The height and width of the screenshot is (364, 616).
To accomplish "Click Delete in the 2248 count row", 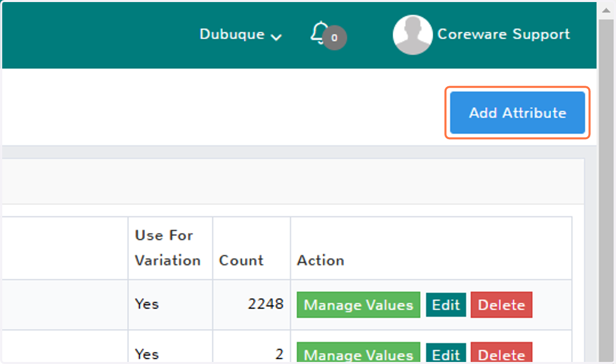I will [502, 305].
